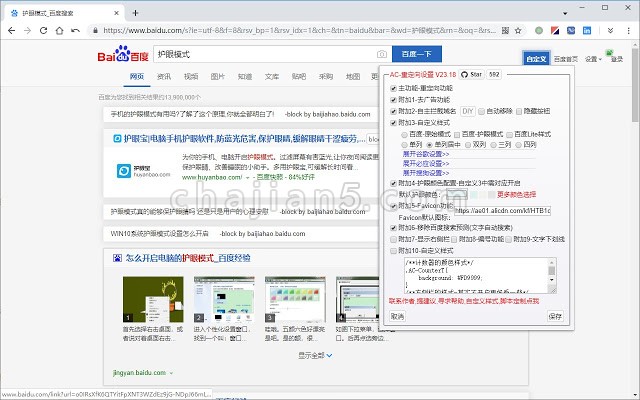The width and height of the screenshot is (640, 400).
Task: Expand results with 显示全部 chevron
Action: coord(329,356)
